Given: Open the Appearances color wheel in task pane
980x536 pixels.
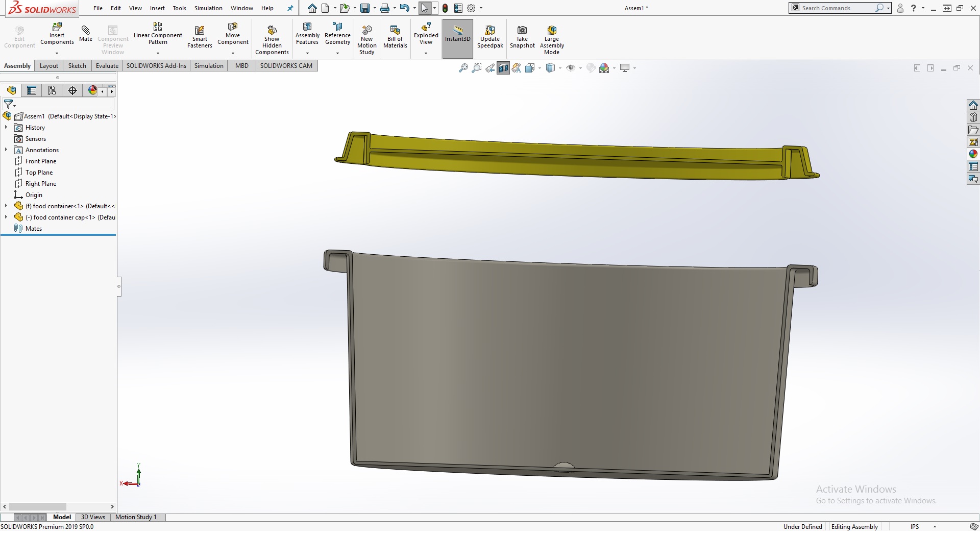Looking at the screenshot, I should click(x=973, y=154).
